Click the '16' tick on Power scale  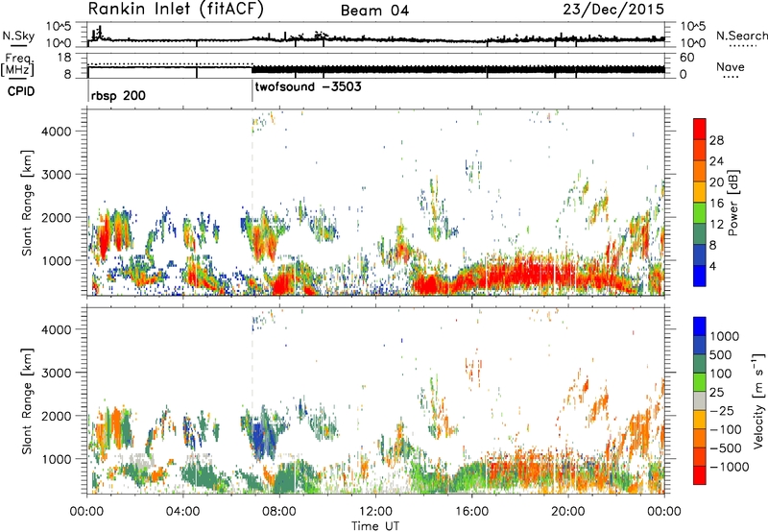click(716, 203)
